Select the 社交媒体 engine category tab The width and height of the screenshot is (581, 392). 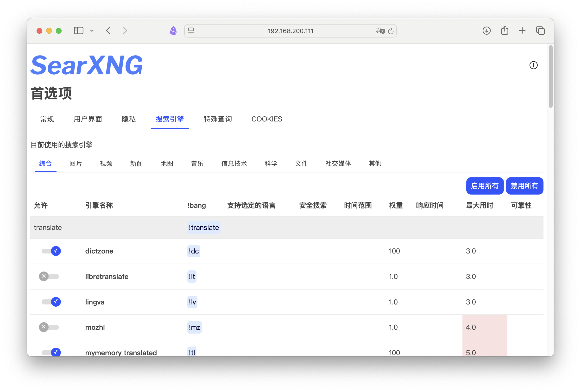tap(338, 164)
